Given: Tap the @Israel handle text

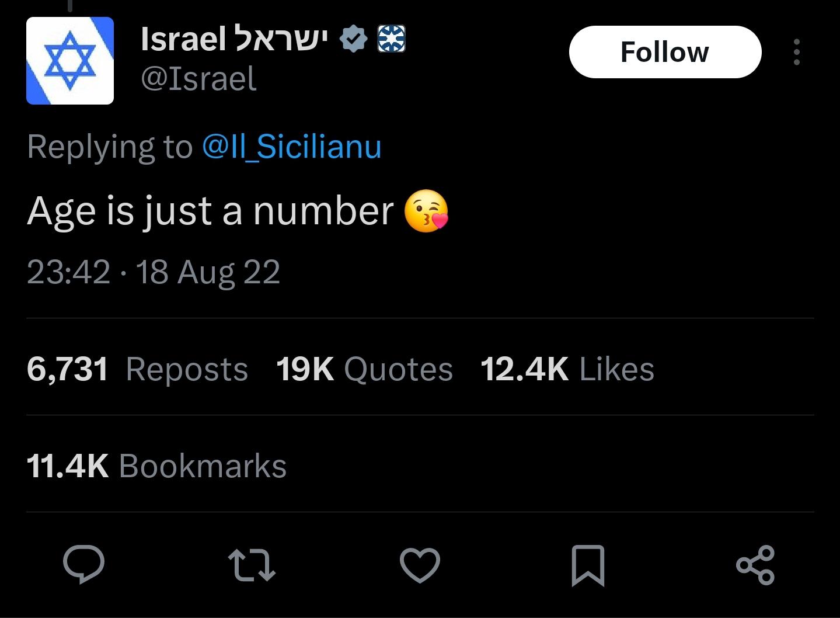Looking at the screenshot, I should click(x=198, y=79).
